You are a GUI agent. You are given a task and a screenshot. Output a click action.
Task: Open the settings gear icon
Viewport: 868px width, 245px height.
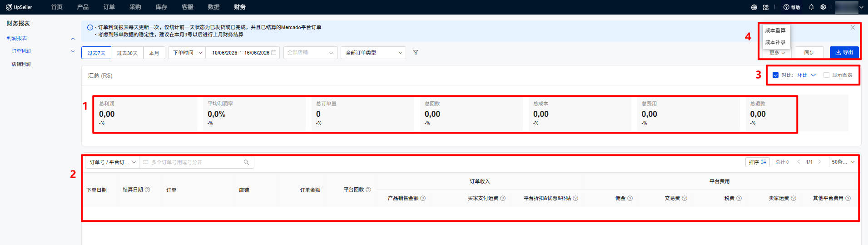tap(823, 7)
